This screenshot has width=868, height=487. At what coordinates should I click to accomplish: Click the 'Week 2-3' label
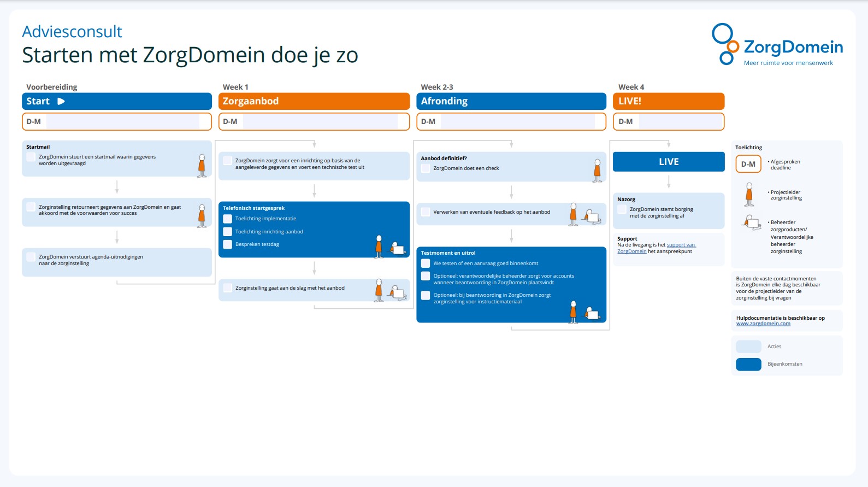437,87
